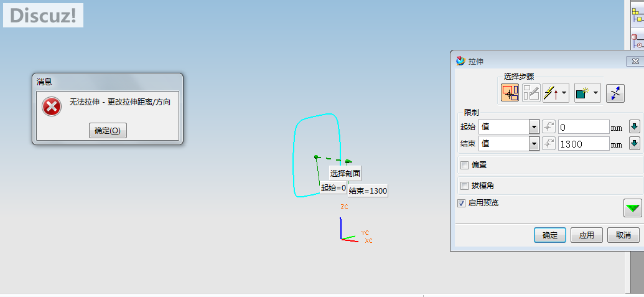
Task: Click the red error icon in message box
Action: point(52,107)
